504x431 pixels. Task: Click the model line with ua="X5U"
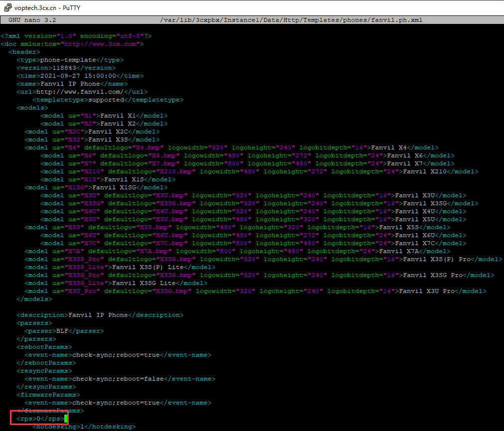253,219
